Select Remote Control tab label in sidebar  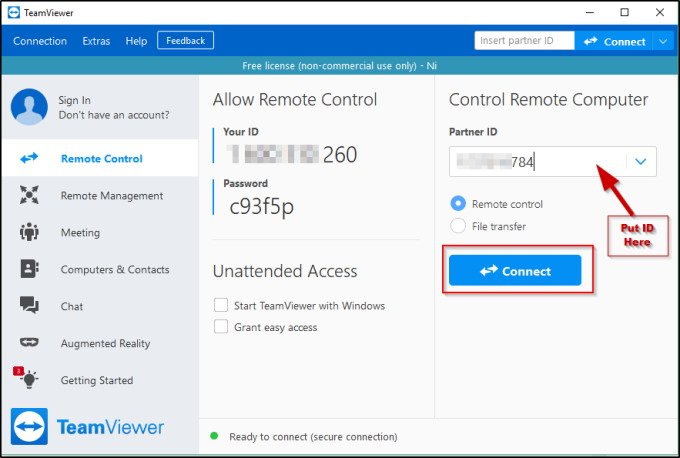[x=101, y=159]
